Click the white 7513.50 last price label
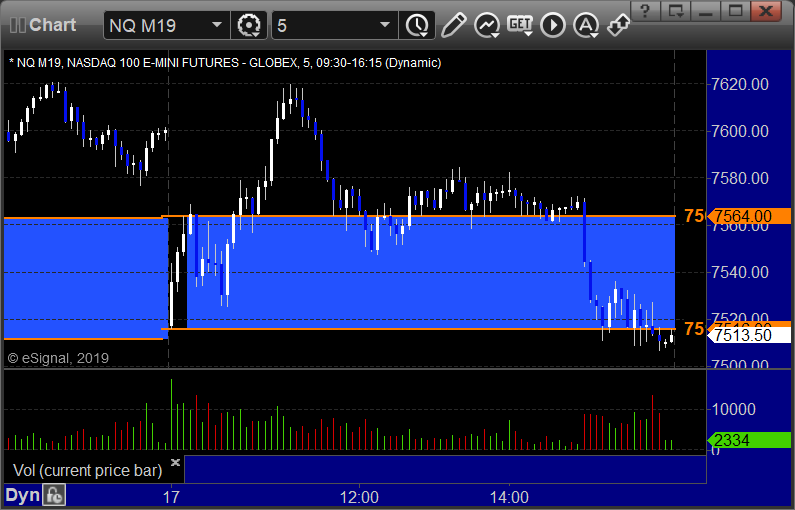 [x=749, y=335]
